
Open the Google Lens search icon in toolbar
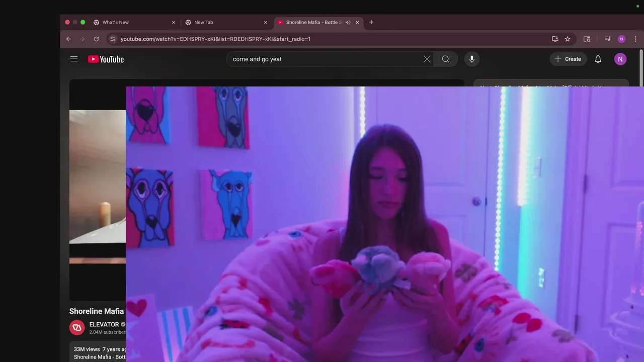click(x=587, y=39)
